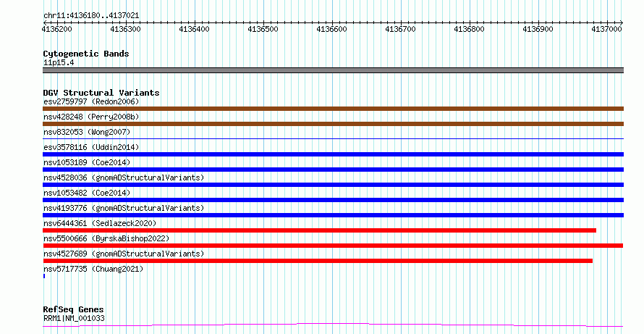Click the blue bar for nsv4193776
This screenshot has height=334, width=644.
333,215
